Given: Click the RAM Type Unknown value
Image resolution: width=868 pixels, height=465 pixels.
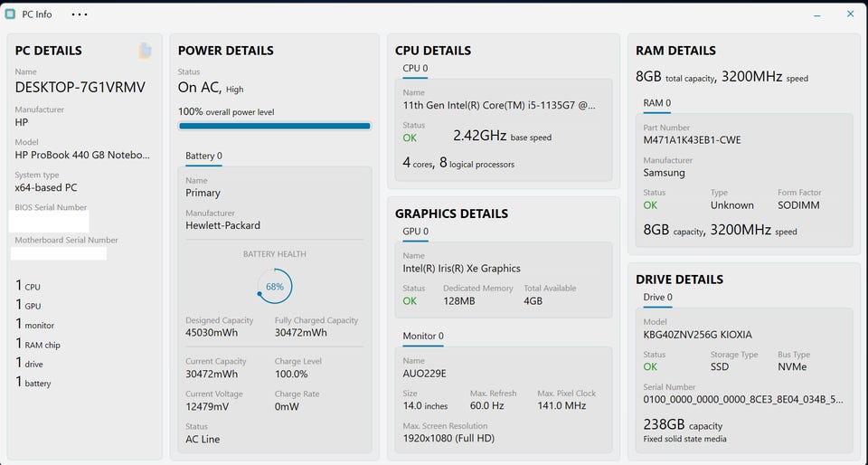Looking at the screenshot, I should click(x=731, y=205).
